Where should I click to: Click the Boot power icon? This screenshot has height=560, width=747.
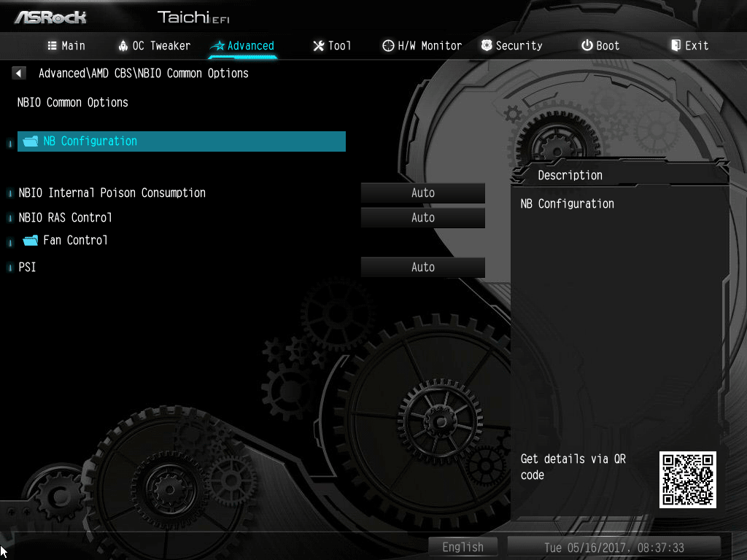coord(587,45)
